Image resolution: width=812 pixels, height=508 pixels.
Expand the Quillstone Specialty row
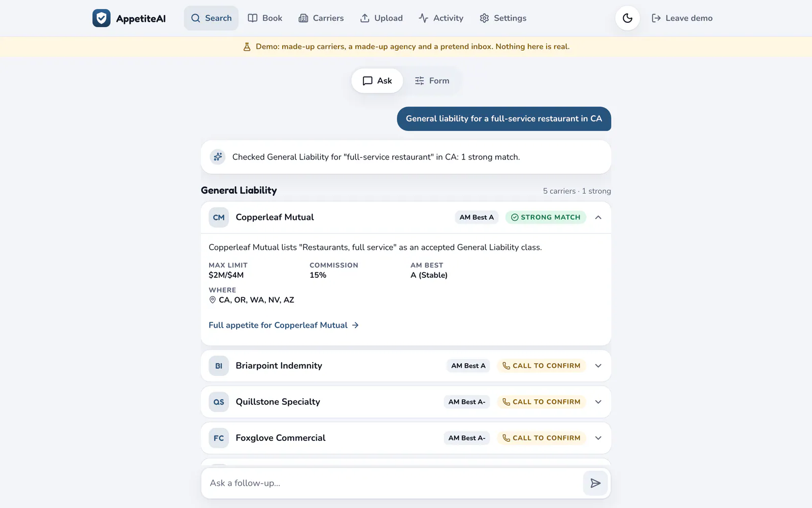[x=598, y=402]
